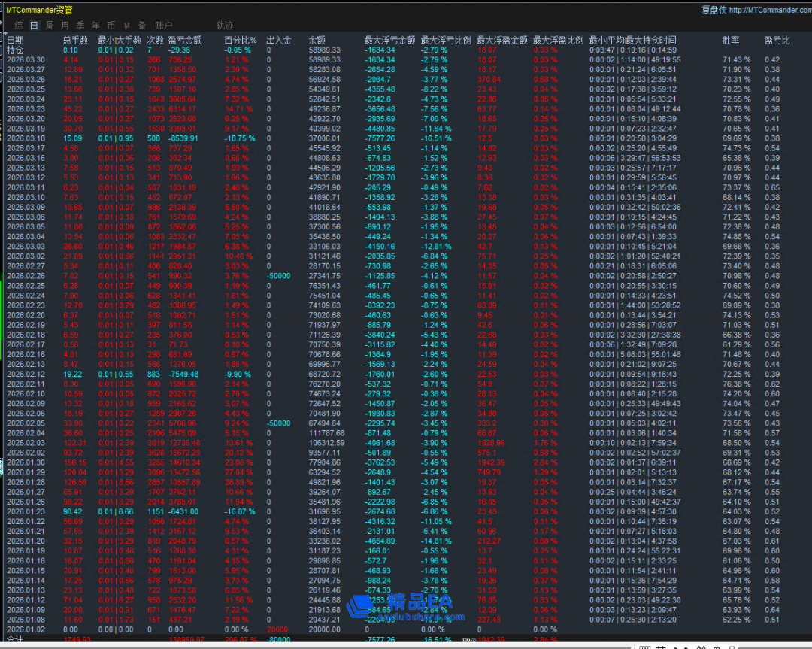The image size is (812, 649).
Task: Click the 持仓 open positions row
Action: 15,50
